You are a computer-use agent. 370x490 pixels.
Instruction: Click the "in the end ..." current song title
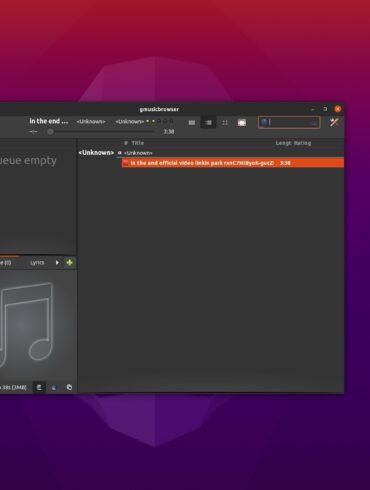pyautogui.click(x=49, y=121)
